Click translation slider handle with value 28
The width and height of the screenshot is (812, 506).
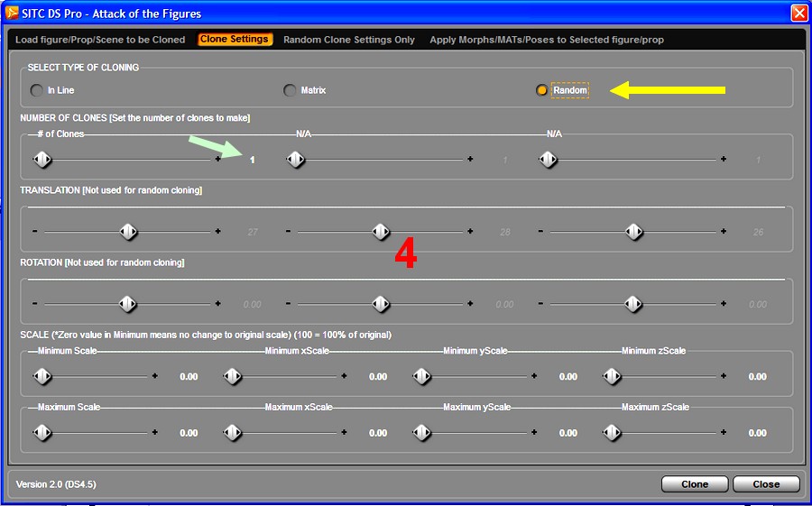[381, 232]
